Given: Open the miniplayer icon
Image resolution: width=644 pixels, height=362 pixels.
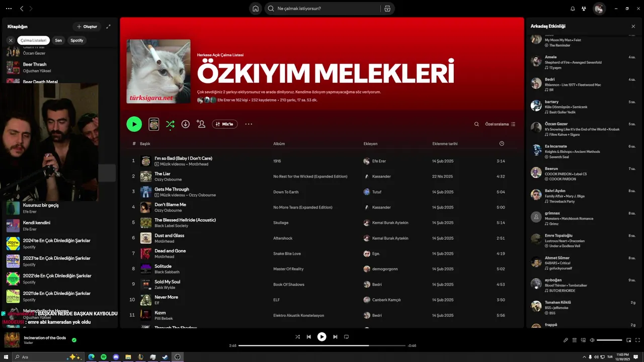Looking at the screenshot, I should (x=629, y=340).
